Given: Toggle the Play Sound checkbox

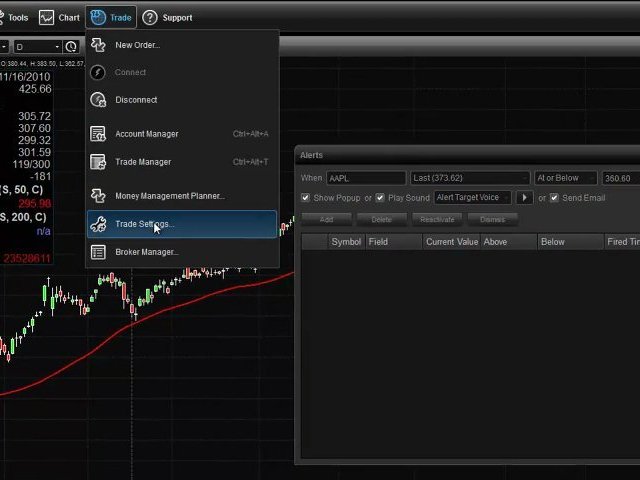Looking at the screenshot, I should pos(380,198).
